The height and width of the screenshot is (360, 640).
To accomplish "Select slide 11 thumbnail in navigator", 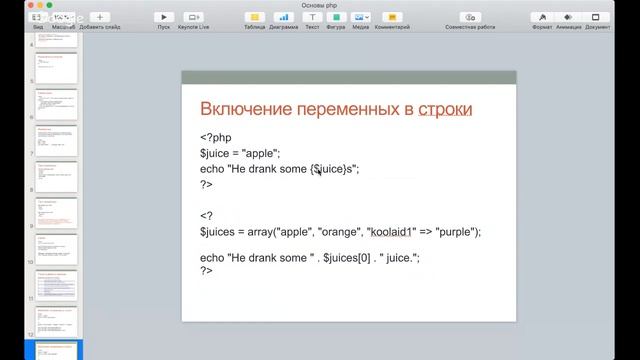I will (x=56, y=286).
